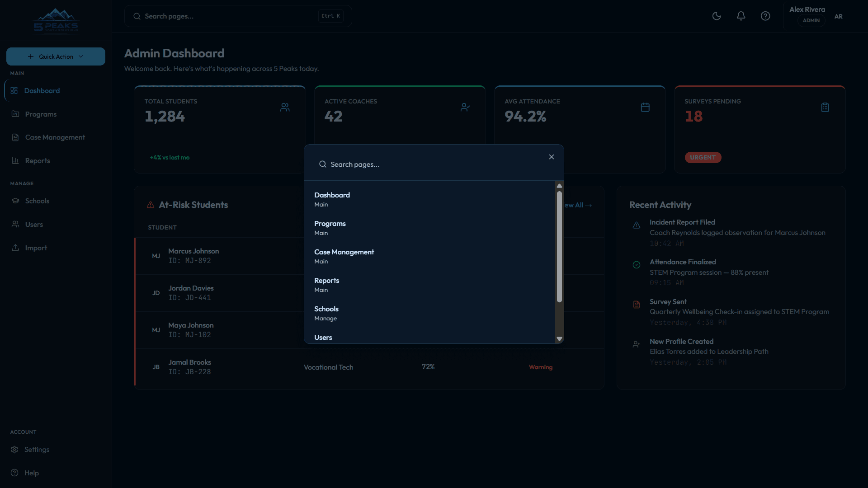Choose Programs result in search dialog
Image resolution: width=868 pixels, height=488 pixels.
pos(429,228)
